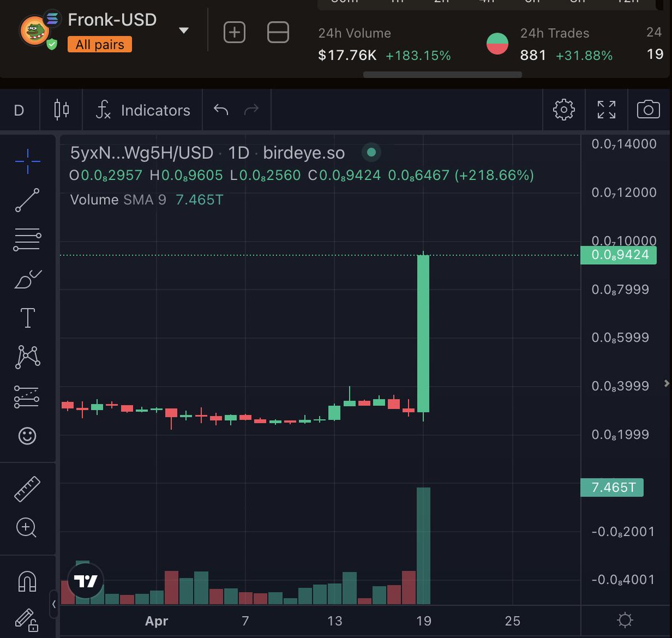The height and width of the screenshot is (638, 672).
Task: Open the forecasting and measurement tools
Action: [27, 396]
